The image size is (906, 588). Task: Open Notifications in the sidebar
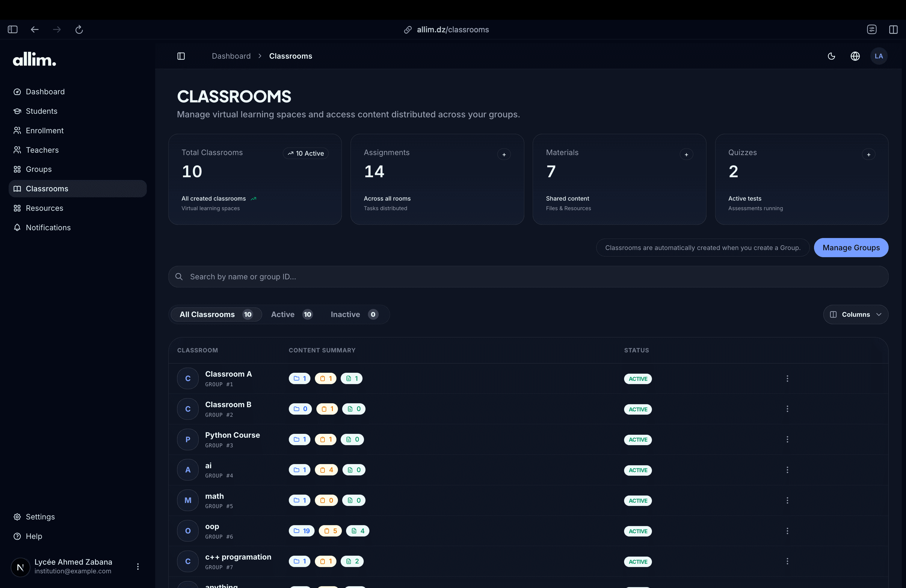click(78, 228)
